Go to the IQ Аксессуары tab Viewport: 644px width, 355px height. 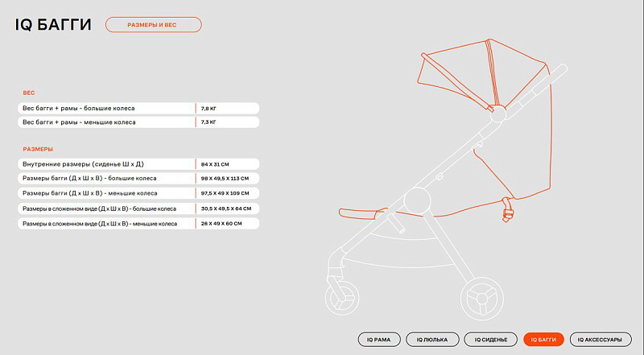tap(601, 340)
